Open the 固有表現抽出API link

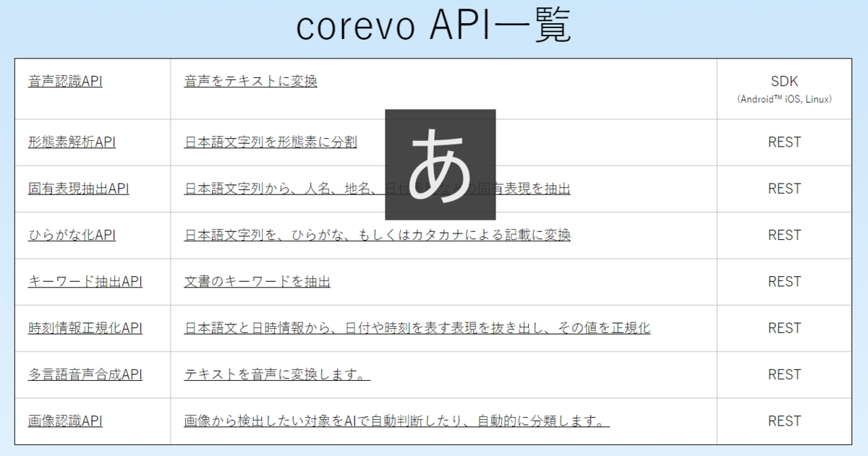coord(78,189)
